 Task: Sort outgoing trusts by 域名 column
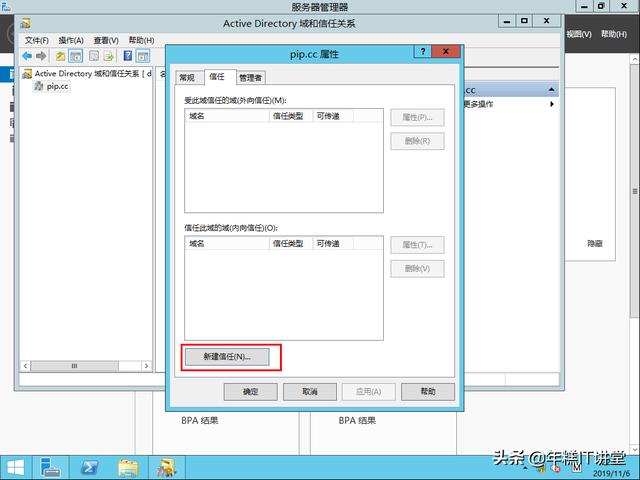tap(227, 116)
